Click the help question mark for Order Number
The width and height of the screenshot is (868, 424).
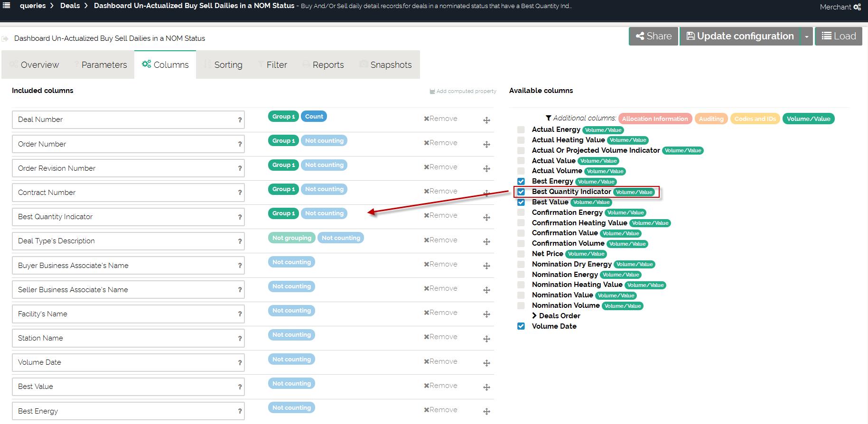click(240, 144)
